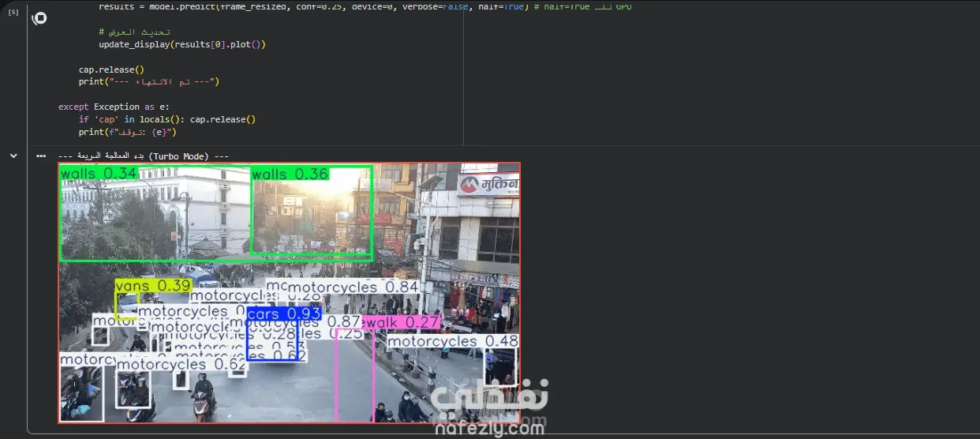Click the if 'cap' in locals() line
This screenshot has width=980, height=439.
[x=167, y=119]
